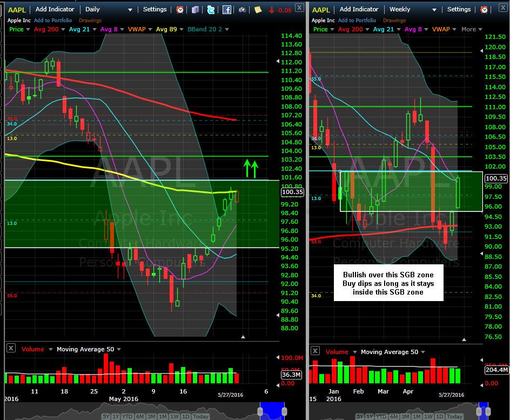Close the Weekly chart panel
Image resolution: width=510 pixels, height=420 pixels.
click(503, 8)
